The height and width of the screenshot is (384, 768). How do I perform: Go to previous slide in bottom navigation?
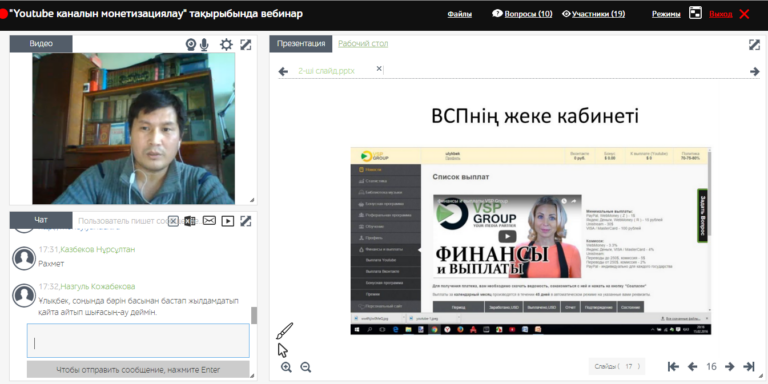(x=692, y=366)
